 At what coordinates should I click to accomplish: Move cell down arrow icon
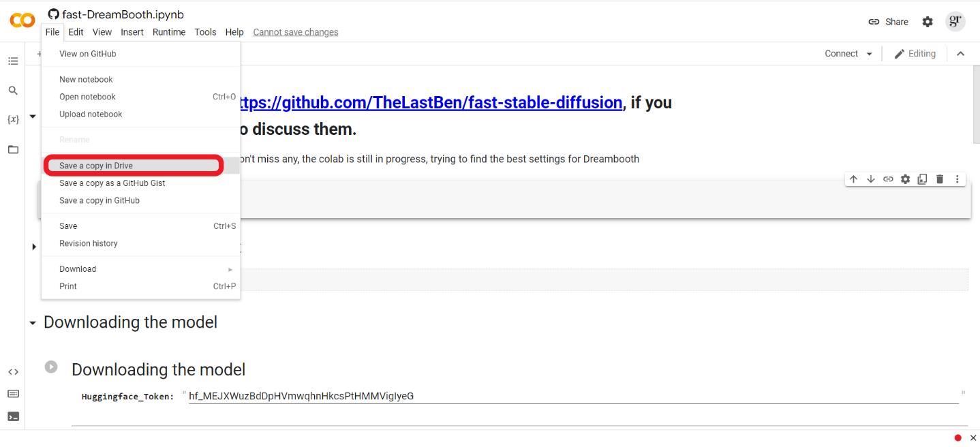[870, 179]
